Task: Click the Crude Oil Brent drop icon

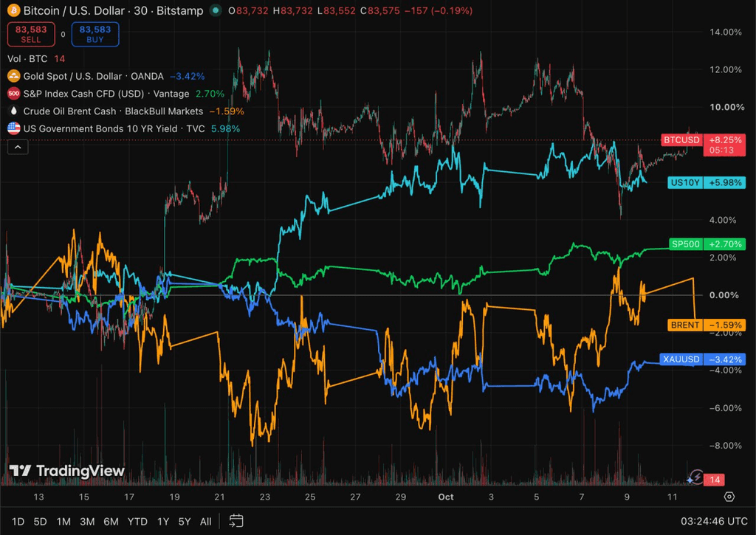Action: (13, 111)
